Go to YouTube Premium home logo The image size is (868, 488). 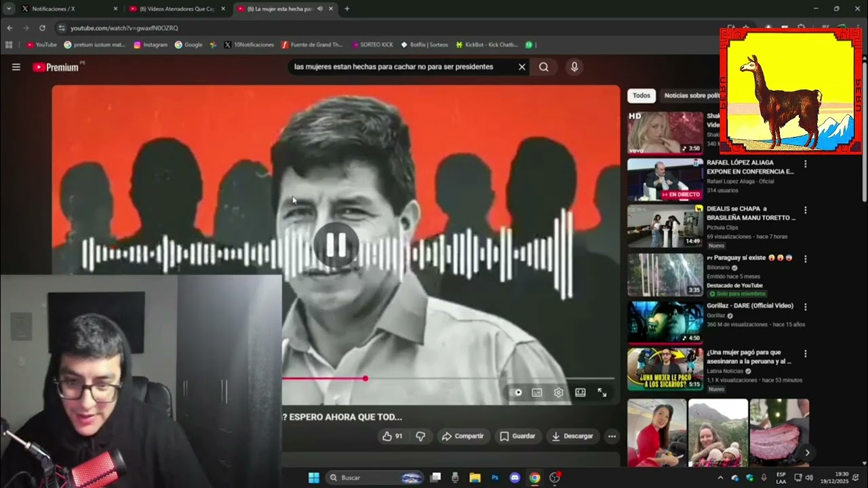point(56,67)
